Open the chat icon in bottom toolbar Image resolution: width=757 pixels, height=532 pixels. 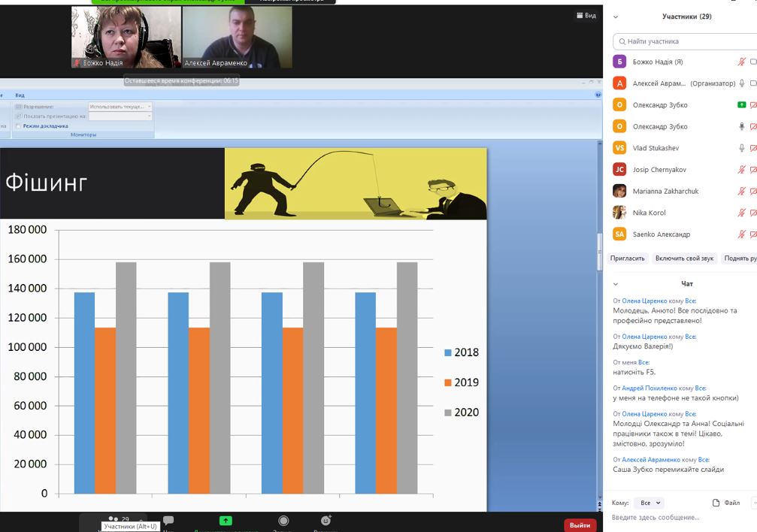click(x=168, y=520)
